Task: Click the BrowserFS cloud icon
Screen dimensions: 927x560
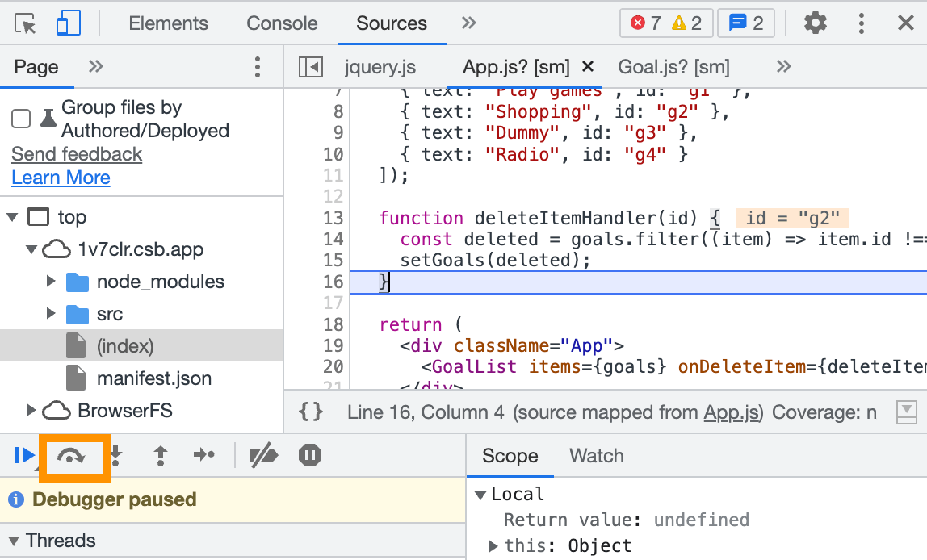Action: tap(57, 410)
